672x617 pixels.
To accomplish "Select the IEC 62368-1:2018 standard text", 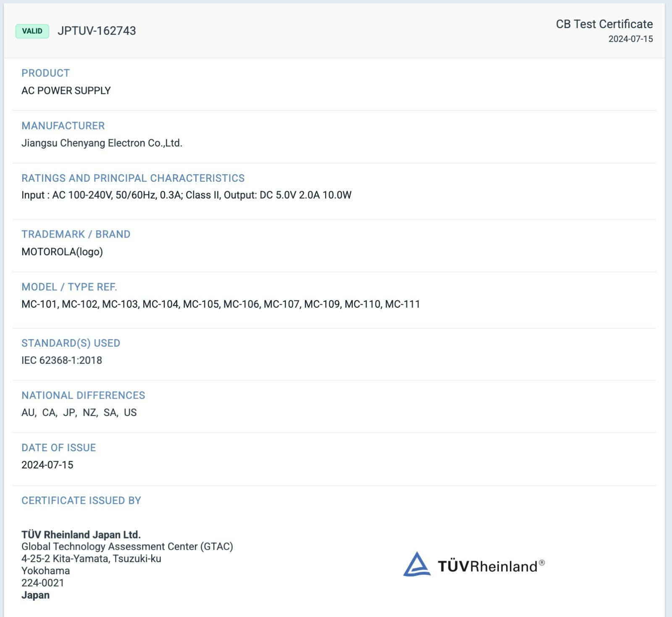I will pos(62,361).
